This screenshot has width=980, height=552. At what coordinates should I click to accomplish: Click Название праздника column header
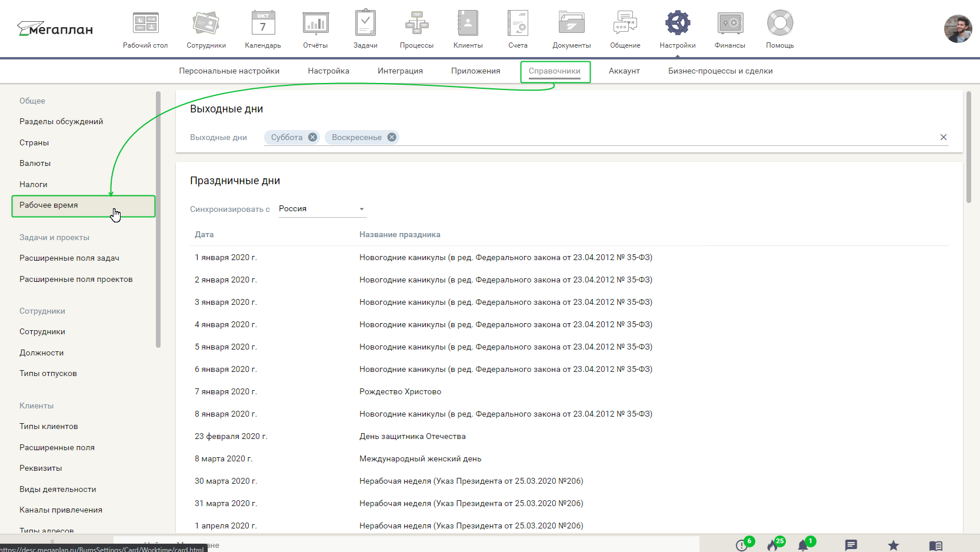400,235
